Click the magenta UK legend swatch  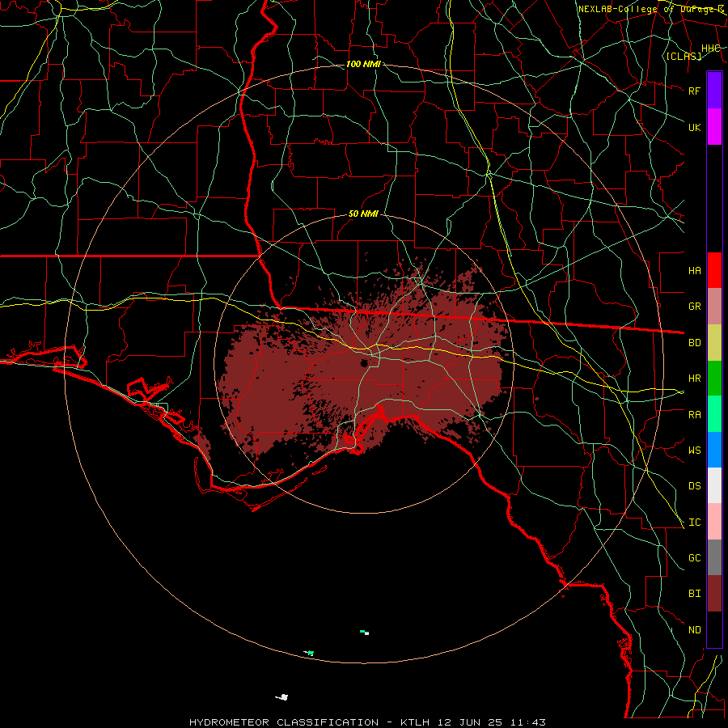(x=714, y=127)
